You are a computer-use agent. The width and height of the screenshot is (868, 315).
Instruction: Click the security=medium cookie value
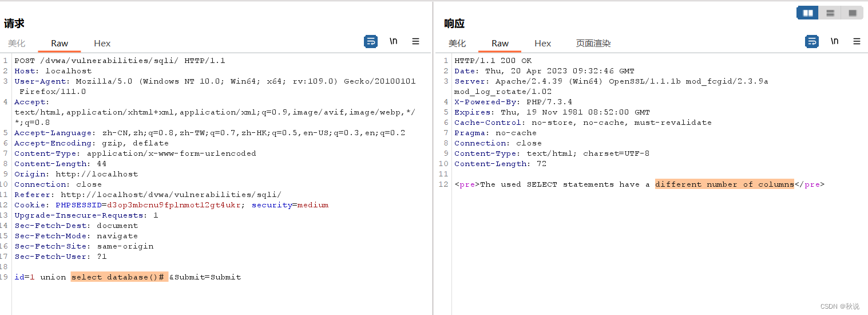[290, 205]
